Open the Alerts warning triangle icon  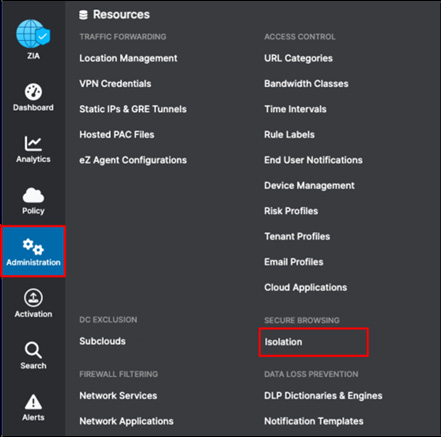[x=33, y=402]
